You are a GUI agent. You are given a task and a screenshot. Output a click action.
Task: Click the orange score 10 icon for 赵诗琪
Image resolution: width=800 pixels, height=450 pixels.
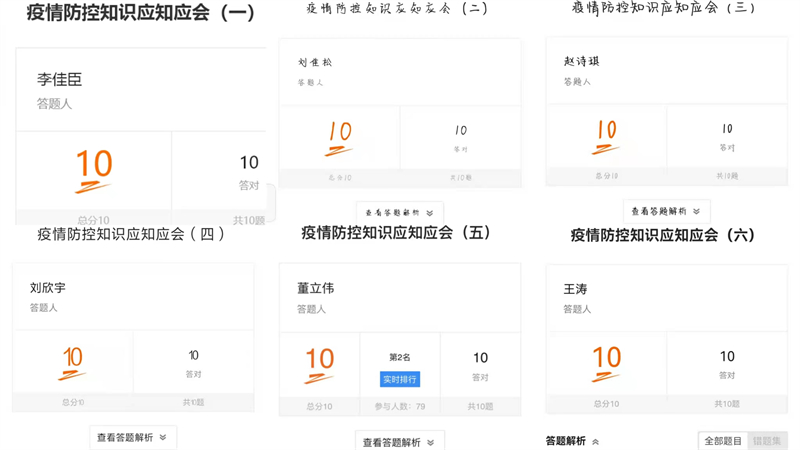coord(606,136)
